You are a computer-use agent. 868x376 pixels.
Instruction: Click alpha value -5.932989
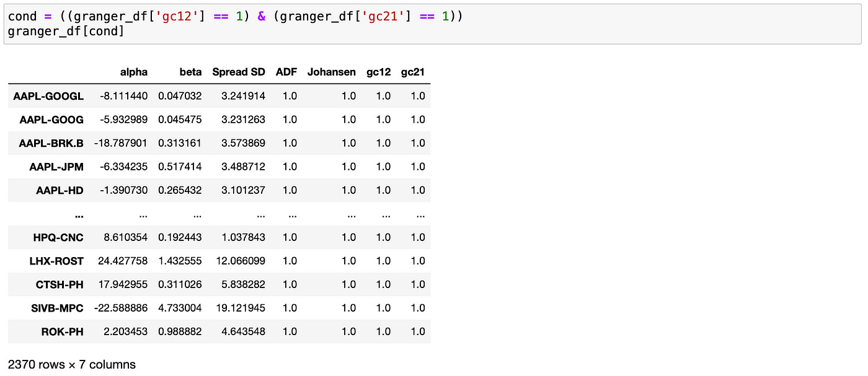124,120
